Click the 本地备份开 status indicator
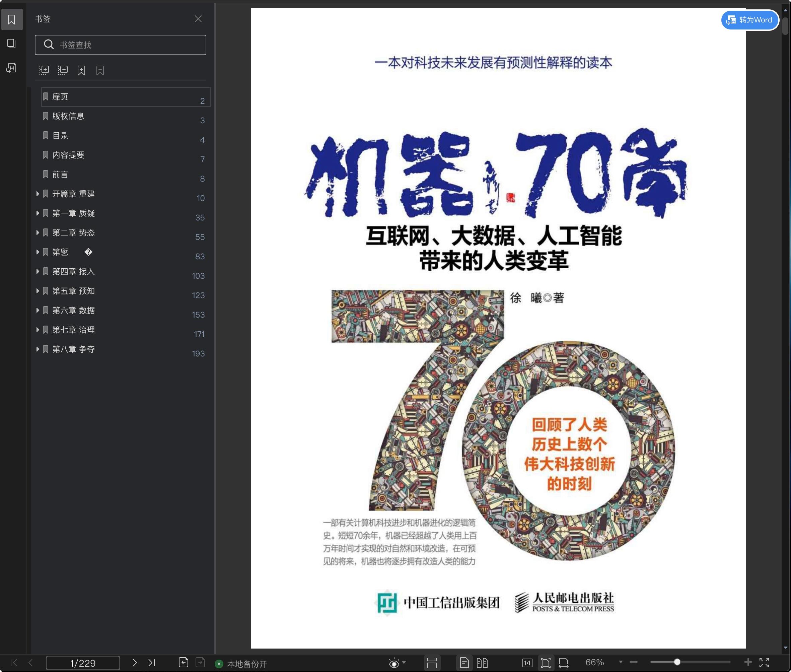This screenshot has width=791, height=672. click(x=241, y=664)
